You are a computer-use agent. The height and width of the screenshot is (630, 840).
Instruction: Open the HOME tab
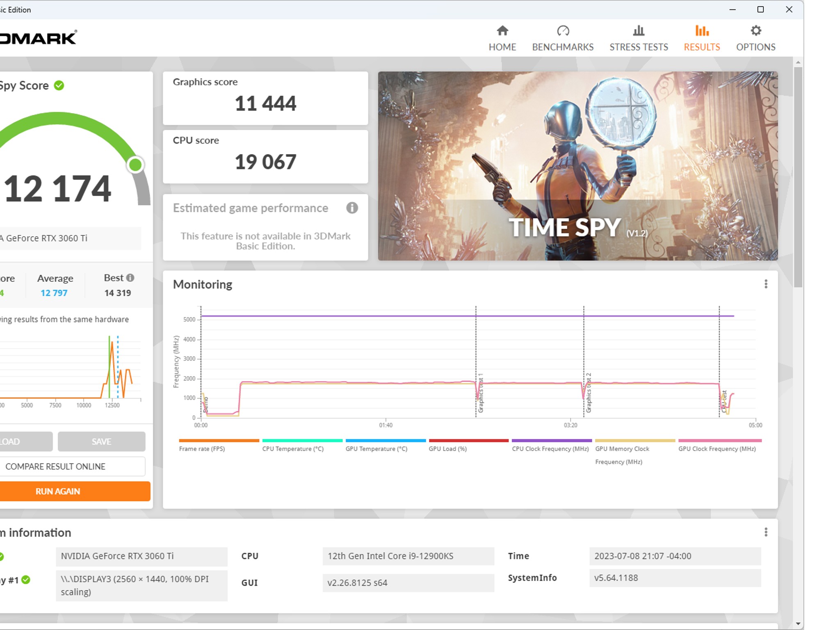pos(502,39)
